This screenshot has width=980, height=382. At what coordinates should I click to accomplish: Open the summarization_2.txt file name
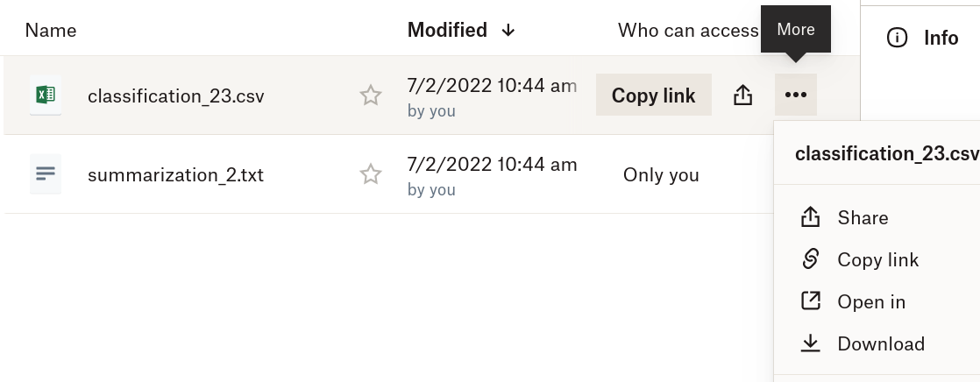(x=175, y=174)
